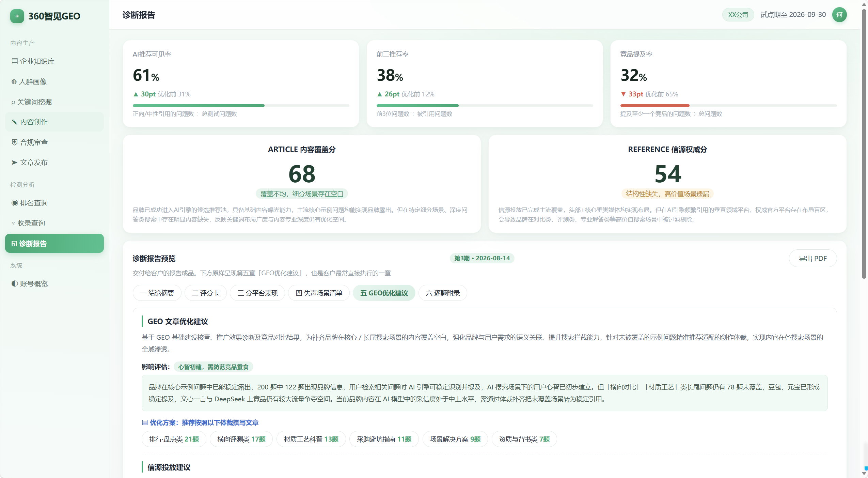Click the 结构性缺失，高价值场景遗漏 tag
The image size is (868, 478).
pos(667,194)
